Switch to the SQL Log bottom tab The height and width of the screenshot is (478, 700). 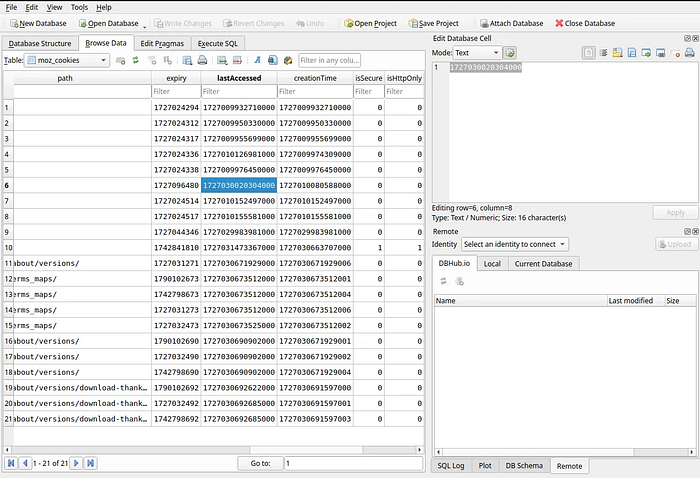click(450, 466)
